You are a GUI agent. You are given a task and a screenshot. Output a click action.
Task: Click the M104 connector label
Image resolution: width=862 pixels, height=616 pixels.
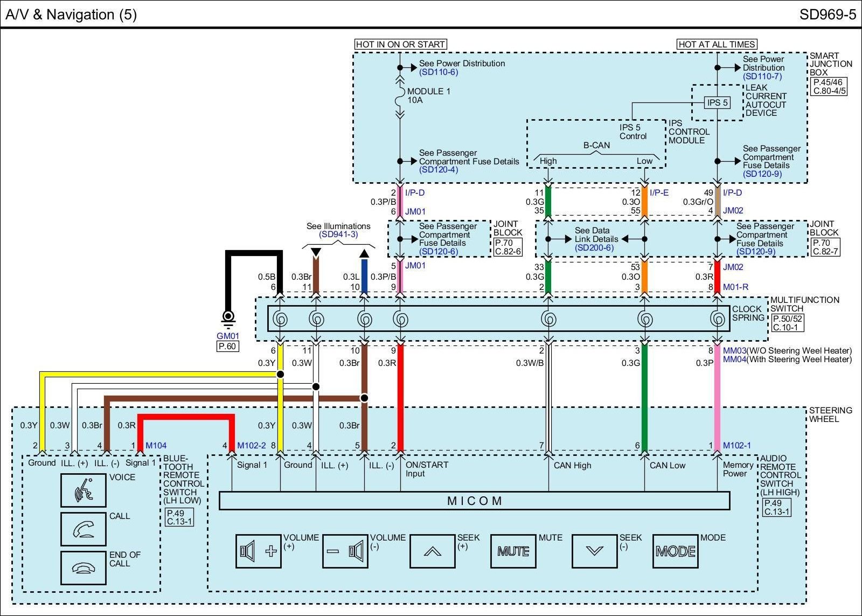(156, 445)
